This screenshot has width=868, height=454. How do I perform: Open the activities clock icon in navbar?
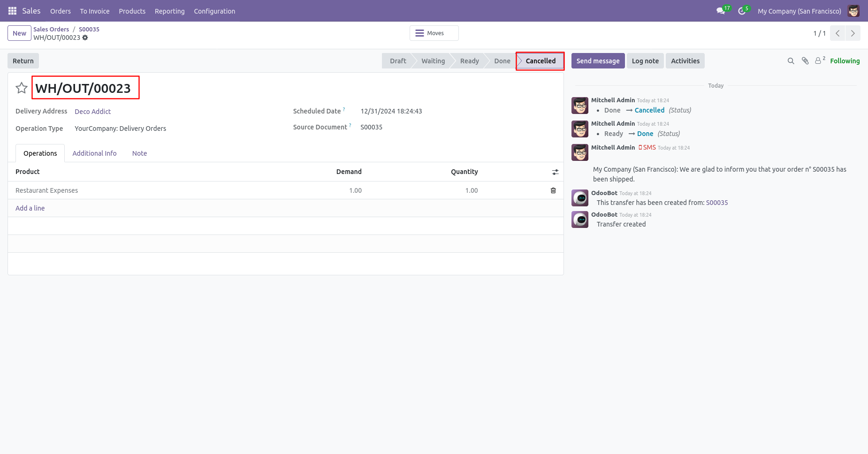[742, 11]
